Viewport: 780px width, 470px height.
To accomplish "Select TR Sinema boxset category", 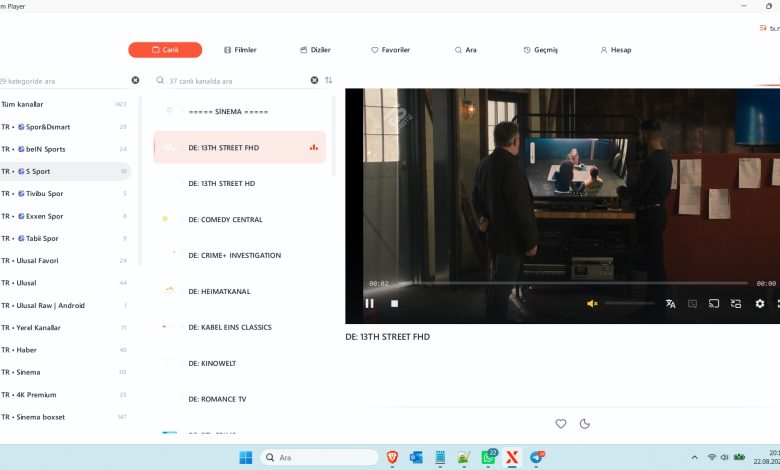I will (65, 417).
